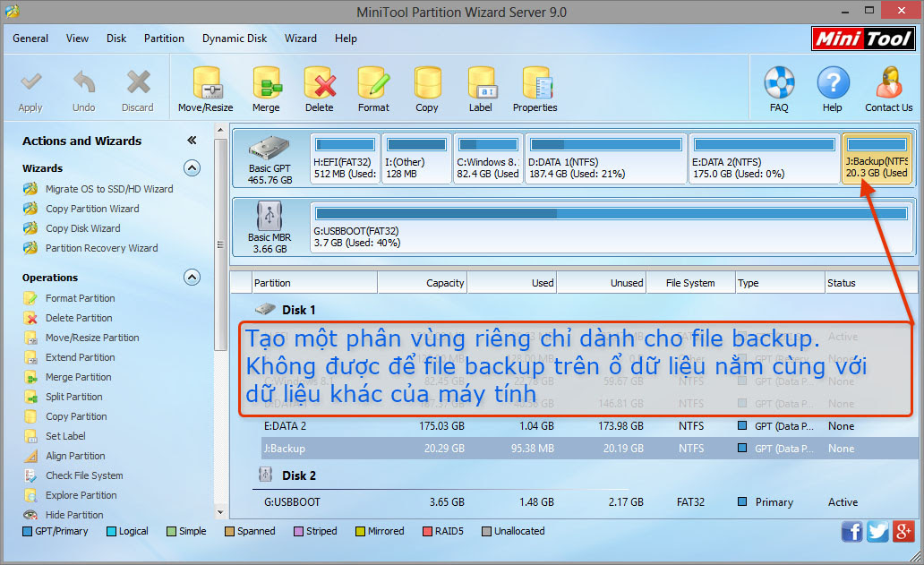Collapse the Actions and Wizards panel
The image size is (924, 565).
point(192,141)
